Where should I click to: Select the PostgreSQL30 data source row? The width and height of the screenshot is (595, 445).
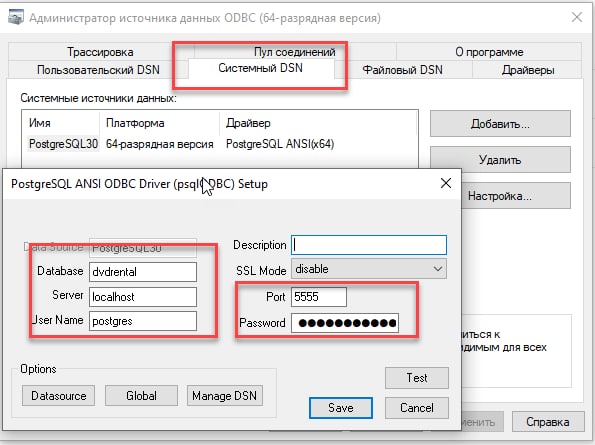click(x=220, y=144)
